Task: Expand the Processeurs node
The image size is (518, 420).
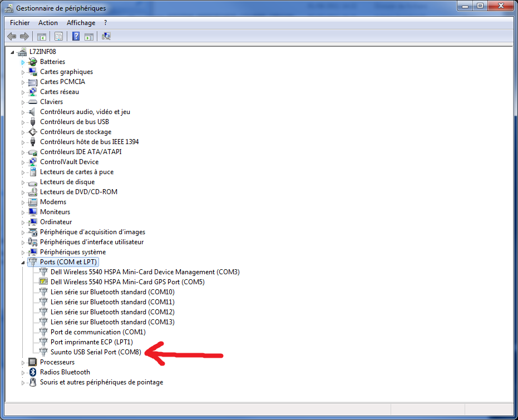Action: (x=23, y=362)
